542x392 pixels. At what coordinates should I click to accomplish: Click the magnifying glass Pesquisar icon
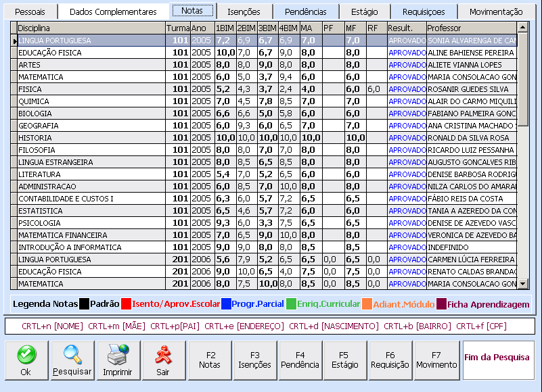72,355
